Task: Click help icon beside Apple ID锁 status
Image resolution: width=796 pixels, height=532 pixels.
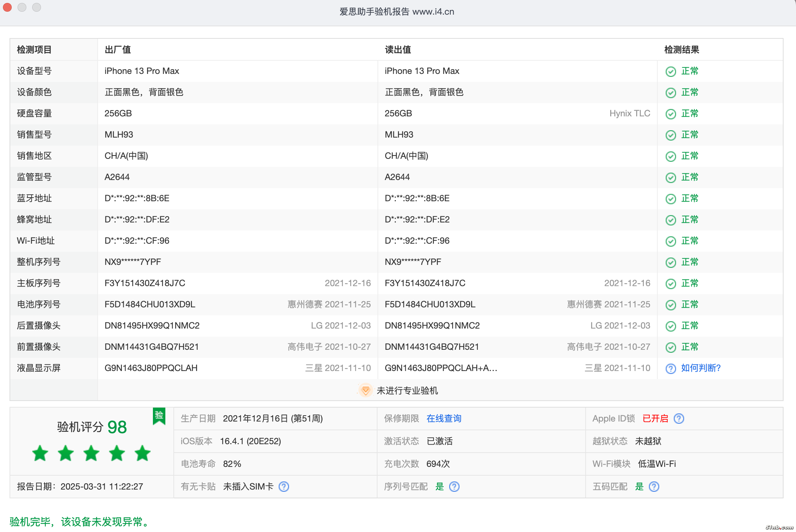Action: pos(679,419)
